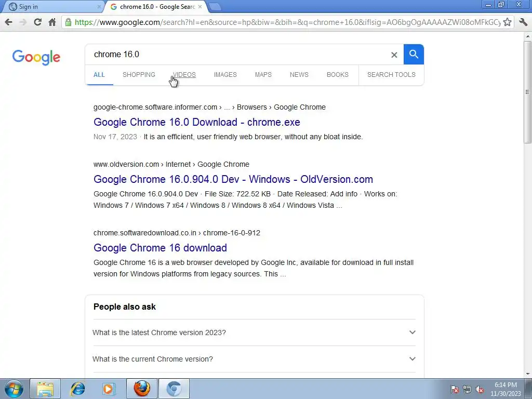Expand 'What is the latest Chrome version 2023?'
This screenshot has height=399, width=532.
(x=254, y=332)
